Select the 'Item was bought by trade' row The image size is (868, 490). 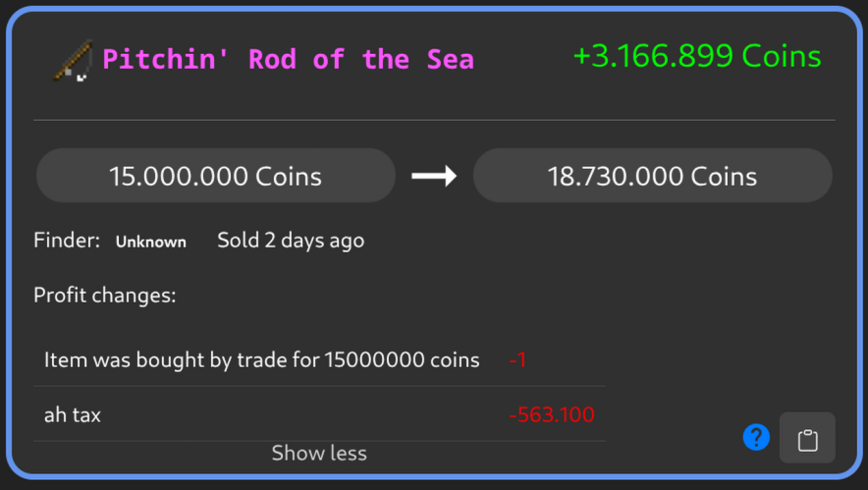pyautogui.click(x=261, y=360)
